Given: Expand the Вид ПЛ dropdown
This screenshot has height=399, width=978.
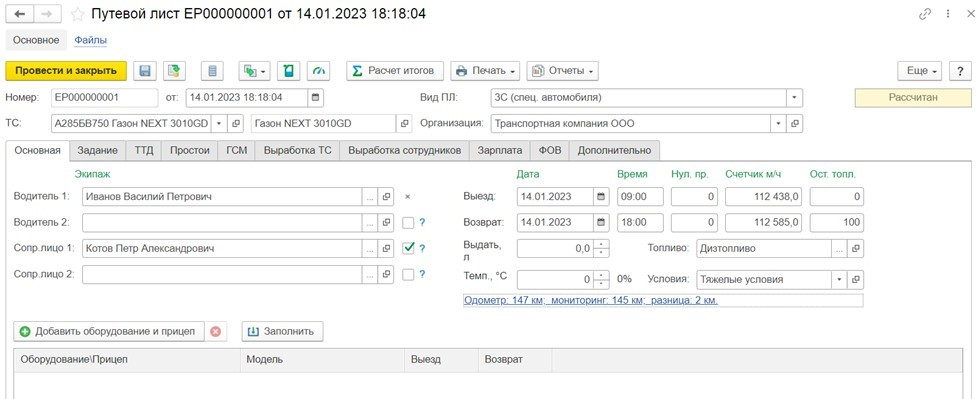Looking at the screenshot, I should click(794, 98).
